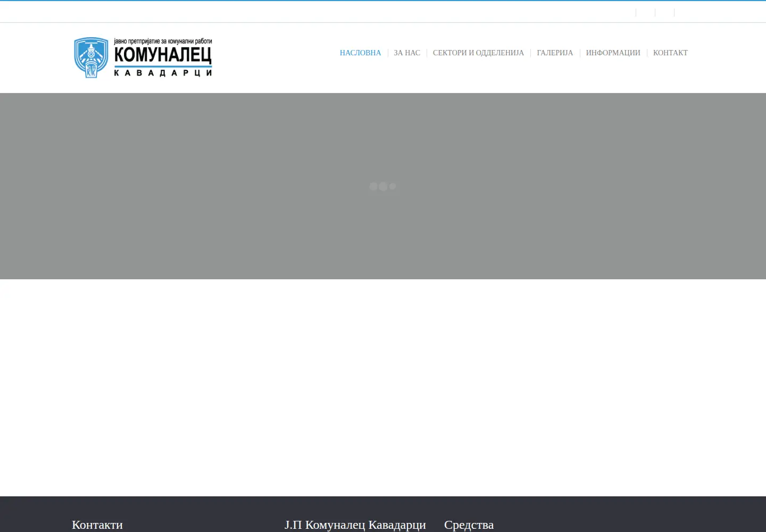Go to the ЗА НАС page

pyautogui.click(x=407, y=53)
